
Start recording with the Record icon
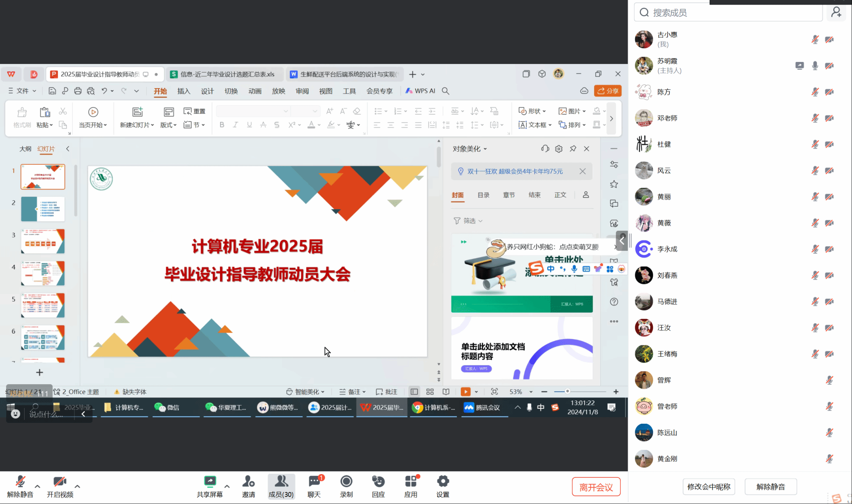[346, 482]
